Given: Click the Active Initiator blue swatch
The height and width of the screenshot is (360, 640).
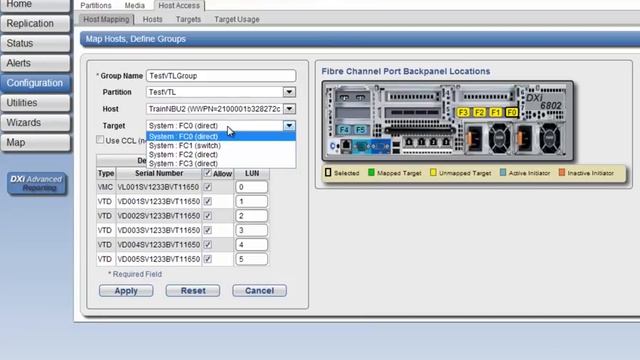Looking at the screenshot, I should [503, 172].
